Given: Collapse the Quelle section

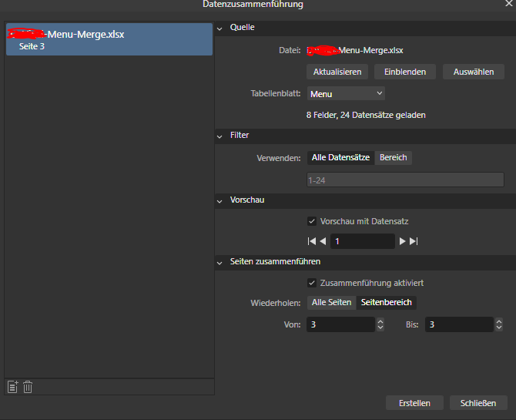Looking at the screenshot, I should tap(219, 28).
